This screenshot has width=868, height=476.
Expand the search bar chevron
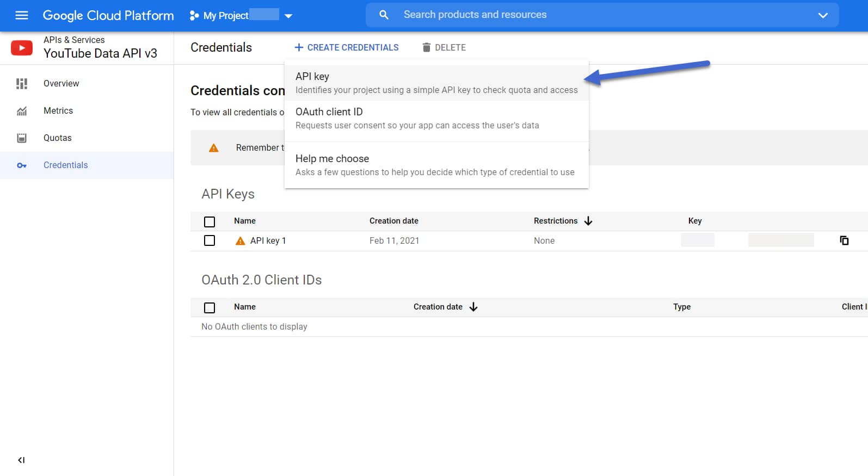(x=823, y=15)
